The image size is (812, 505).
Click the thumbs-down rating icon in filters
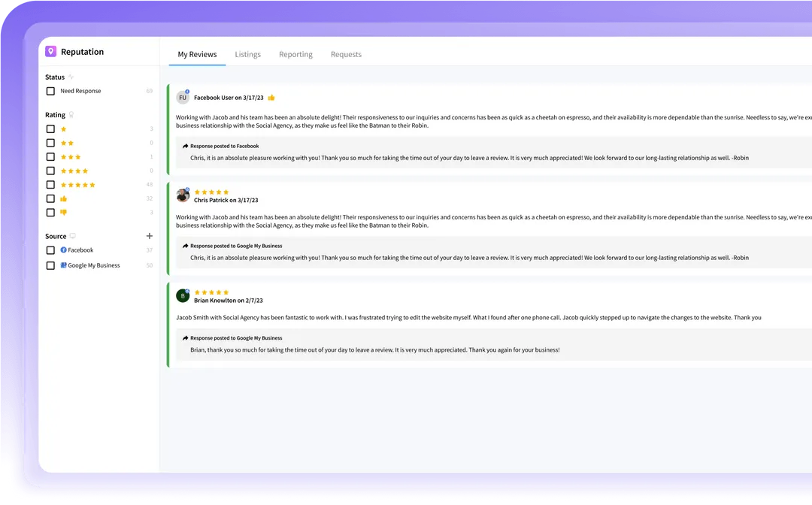[64, 212]
